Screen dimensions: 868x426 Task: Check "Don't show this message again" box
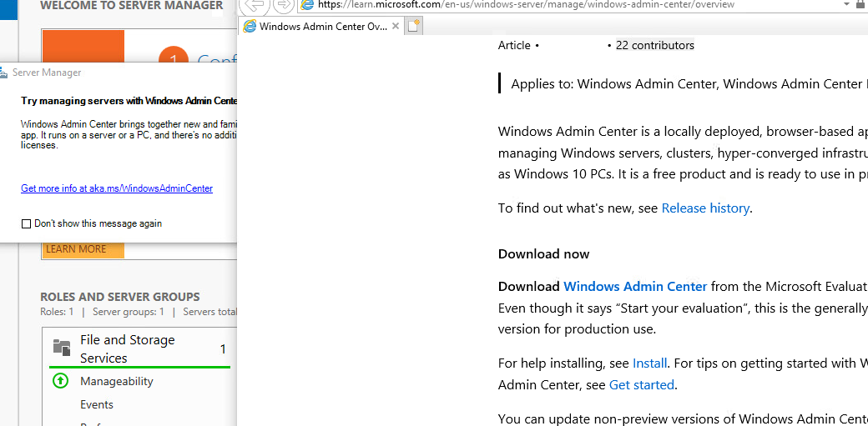(x=27, y=223)
